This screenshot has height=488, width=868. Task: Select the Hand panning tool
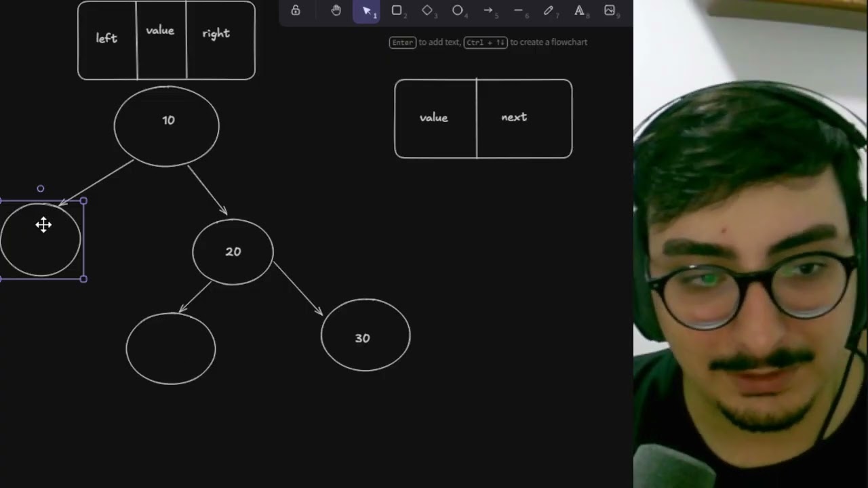coord(336,10)
